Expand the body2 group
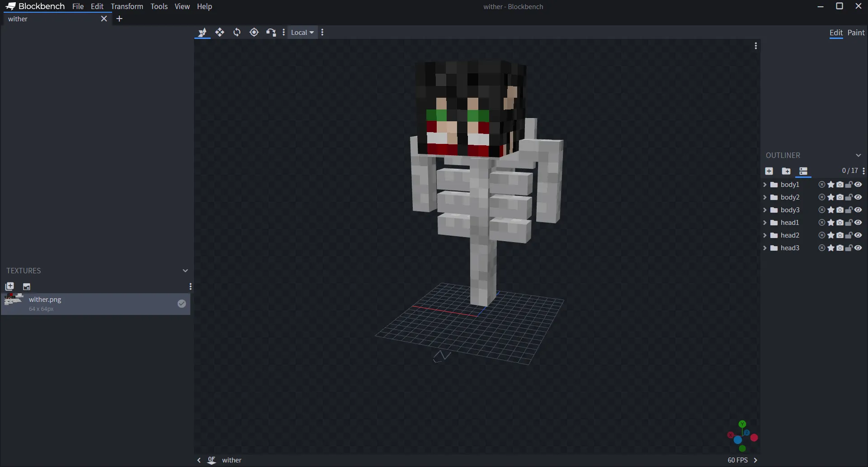 [x=764, y=197]
